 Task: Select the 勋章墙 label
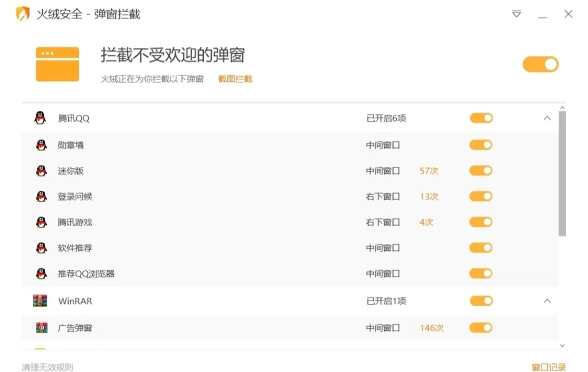click(70, 145)
